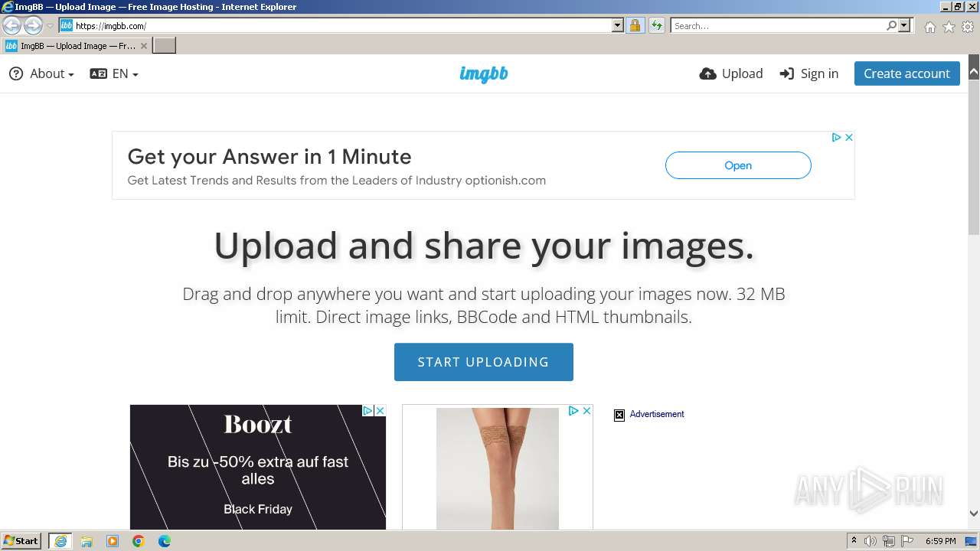Close the ImgBB browser tab
The width and height of the screenshot is (980, 551).
(143, 46)
